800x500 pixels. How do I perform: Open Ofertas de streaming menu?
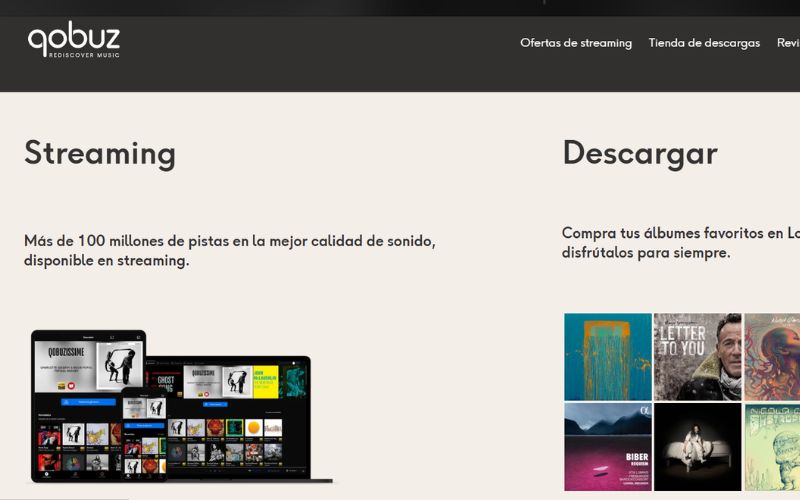576,43
